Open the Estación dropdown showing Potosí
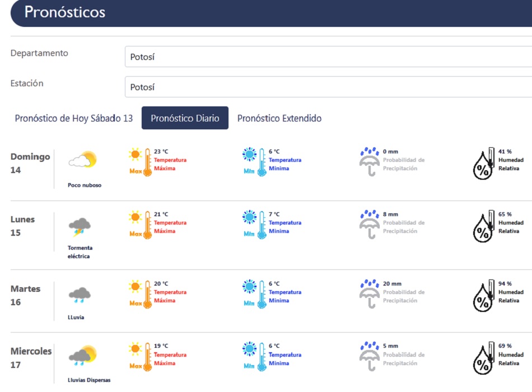The image size is (532, 392). (x=328, y=87)
